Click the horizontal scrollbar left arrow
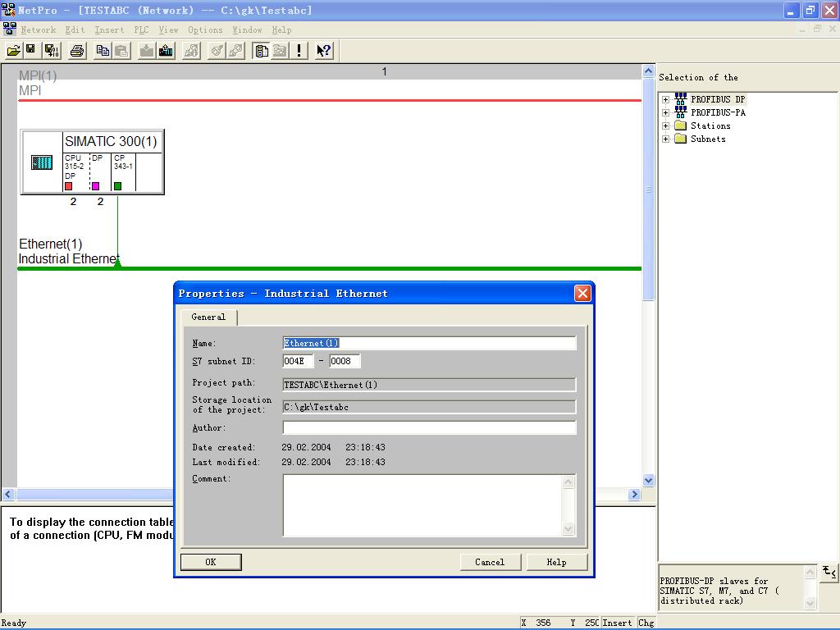This screenshot has height=630, width=840. [8, 494]
